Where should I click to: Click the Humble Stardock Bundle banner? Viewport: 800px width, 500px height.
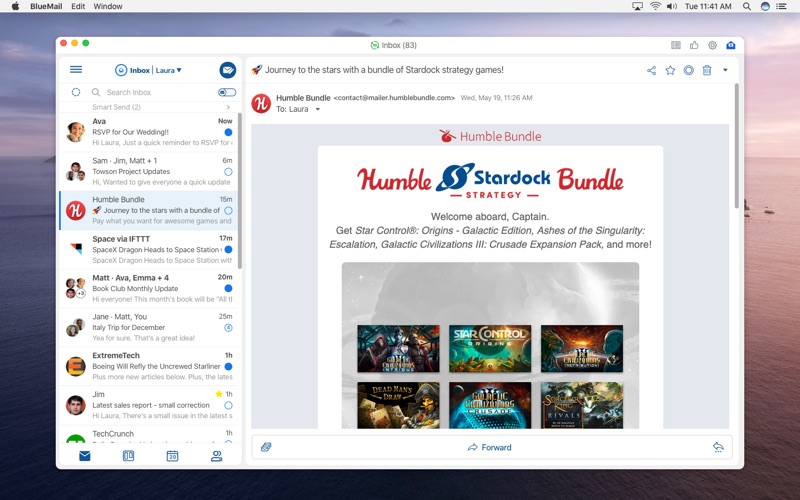490,181
